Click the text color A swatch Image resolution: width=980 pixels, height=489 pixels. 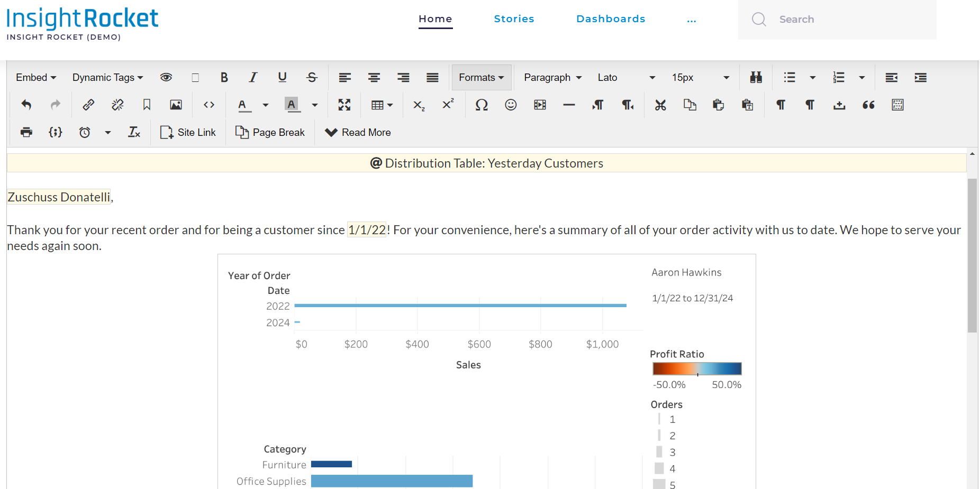[242, 105]
